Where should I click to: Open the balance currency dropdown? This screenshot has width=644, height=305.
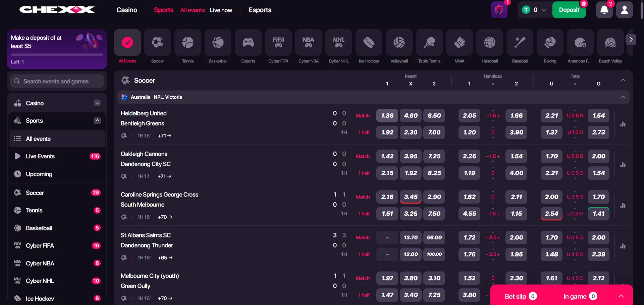(535, 10)
